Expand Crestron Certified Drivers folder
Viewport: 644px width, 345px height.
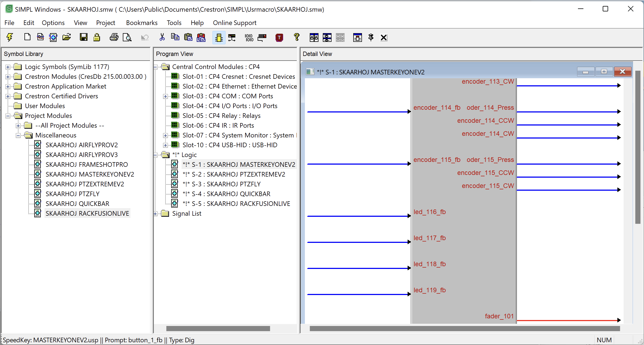8,96
